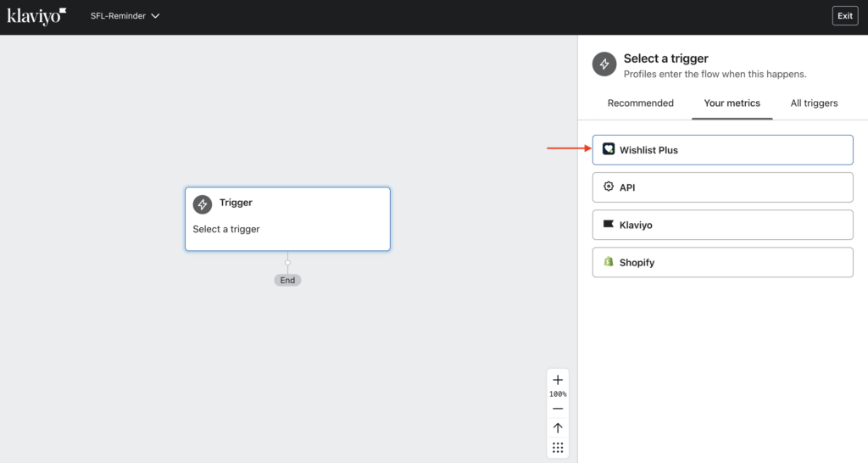Click the dotted grid icon in canvas controls
The width and height of the screenshot is (868, 463).
click(558, 448)
